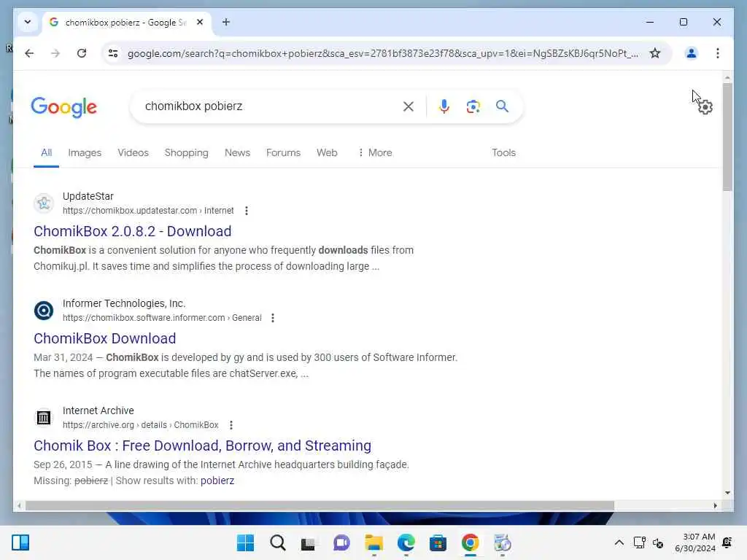The image size is (747, 560).
Task: Open Widgets panel on taskbar
Action: [x=20, y=542]
